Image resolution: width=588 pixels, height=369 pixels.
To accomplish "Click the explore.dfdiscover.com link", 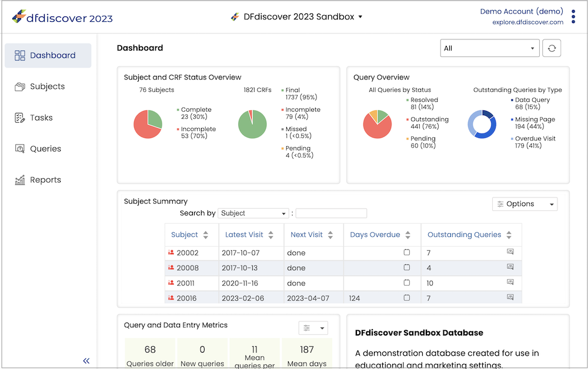I will tap(527, 22).
